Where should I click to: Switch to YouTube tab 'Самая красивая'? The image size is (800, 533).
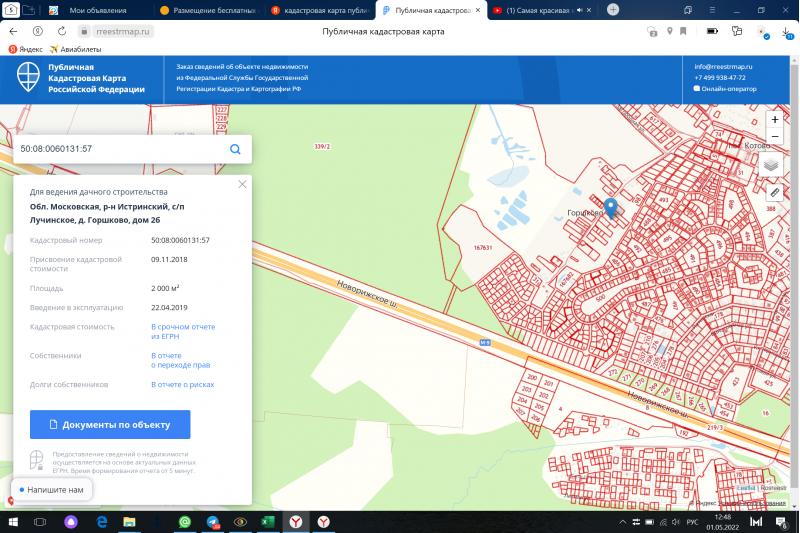[x=539, y=10]
